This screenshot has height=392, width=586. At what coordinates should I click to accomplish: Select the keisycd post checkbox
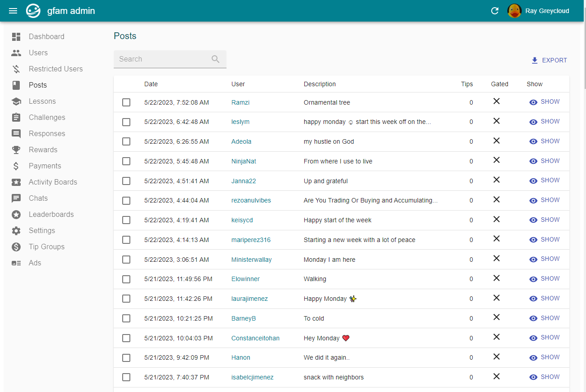[x=126, y=220]
